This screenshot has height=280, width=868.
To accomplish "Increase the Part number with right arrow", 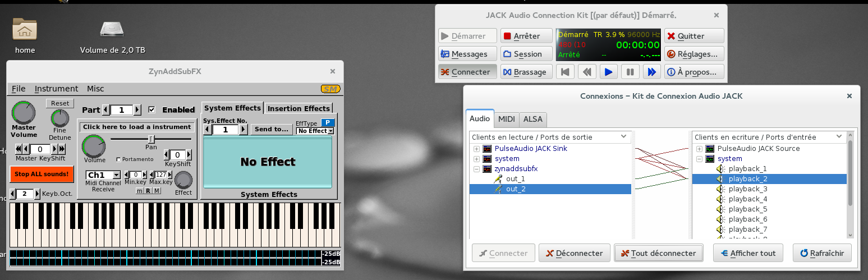I will click(137, 110).
